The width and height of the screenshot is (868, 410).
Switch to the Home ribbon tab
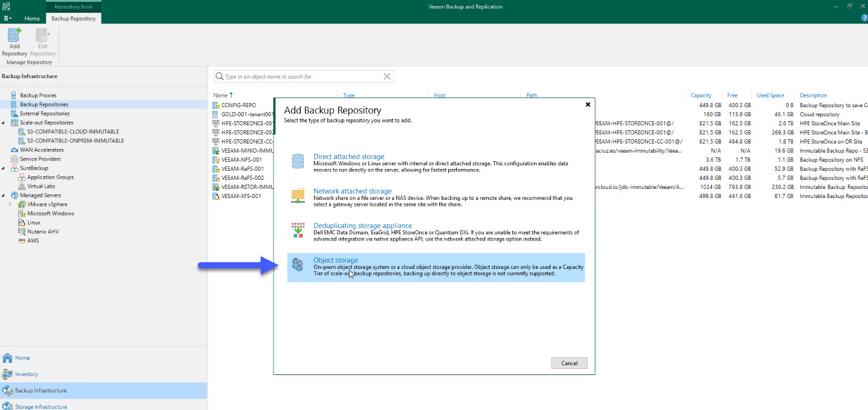click(32, 19)
